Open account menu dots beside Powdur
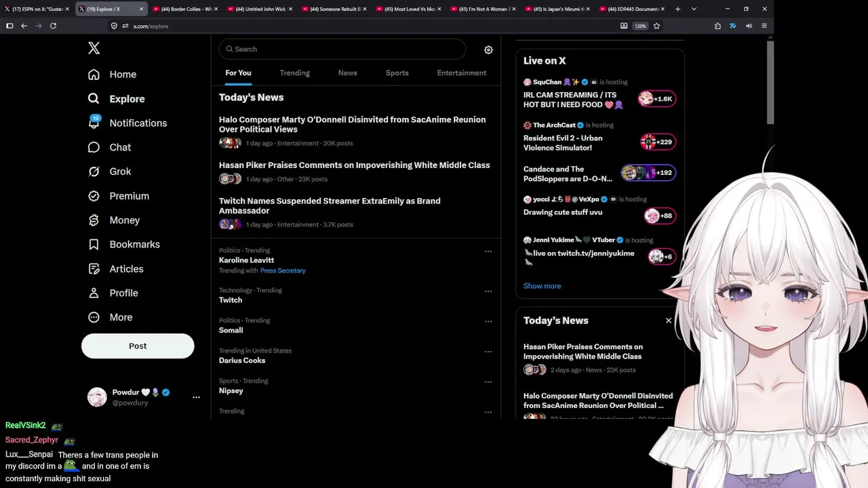The width and height of the screenshot is (868, 488). (x=196, y=397)
